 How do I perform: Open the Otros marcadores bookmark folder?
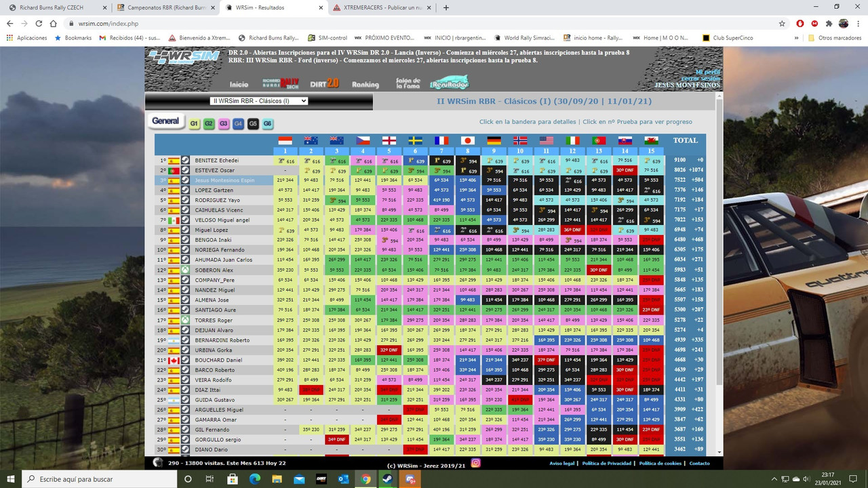coord(835,38)
